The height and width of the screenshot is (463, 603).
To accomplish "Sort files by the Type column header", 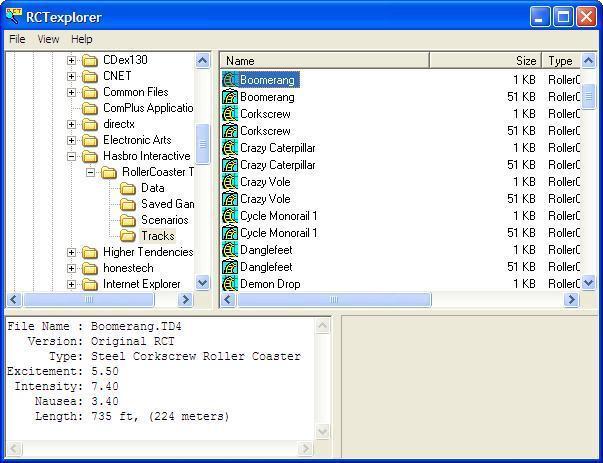I will pyautogui.click(x=561, y=61).
